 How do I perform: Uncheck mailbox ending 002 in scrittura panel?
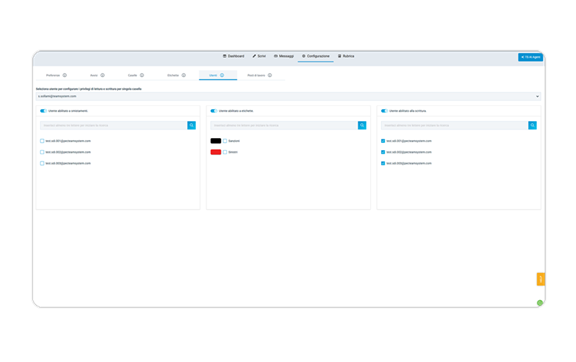point(383,152)
